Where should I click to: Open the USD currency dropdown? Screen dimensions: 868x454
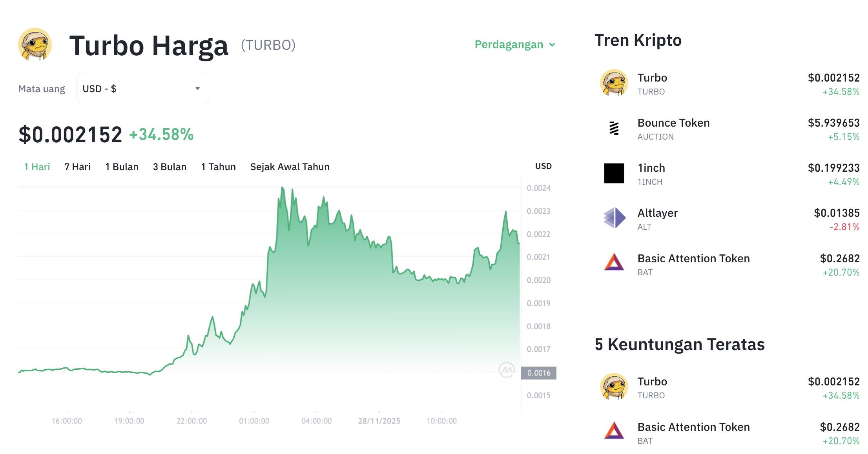click(142, 89)
